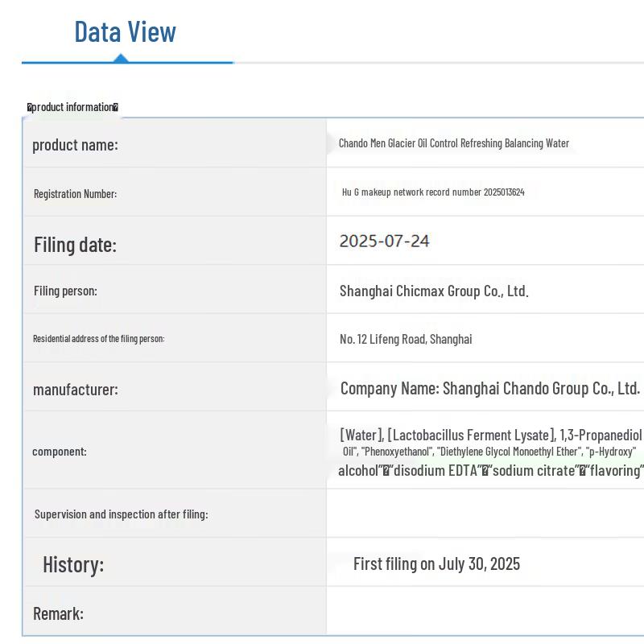Click the 'product name:' label
This screenshot has width=644, height=644.
click(75, 145)
